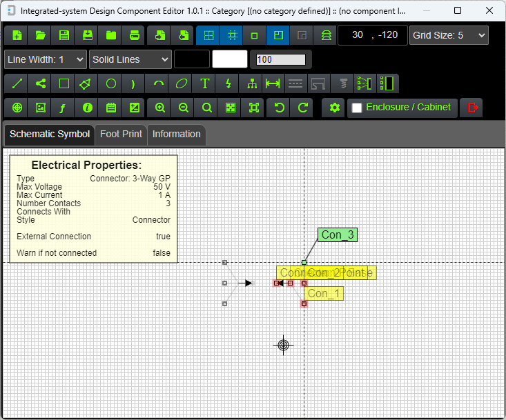Click the zoom in magnifier icon
This screenshot has width=506, height=420.
(160, 108)
